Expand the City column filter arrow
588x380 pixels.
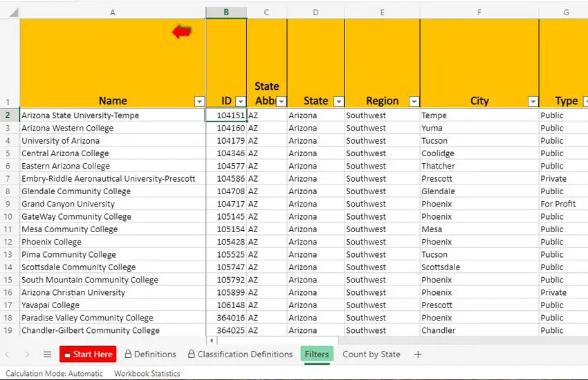(533, 101)
